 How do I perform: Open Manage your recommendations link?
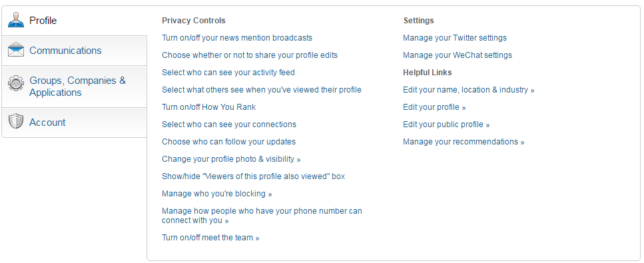pos(464,142)
